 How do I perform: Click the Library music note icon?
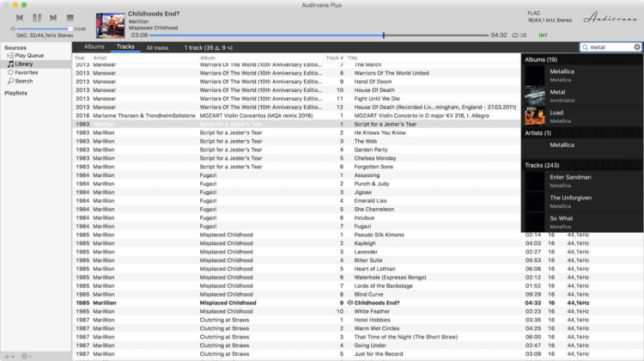click(10, 64)
